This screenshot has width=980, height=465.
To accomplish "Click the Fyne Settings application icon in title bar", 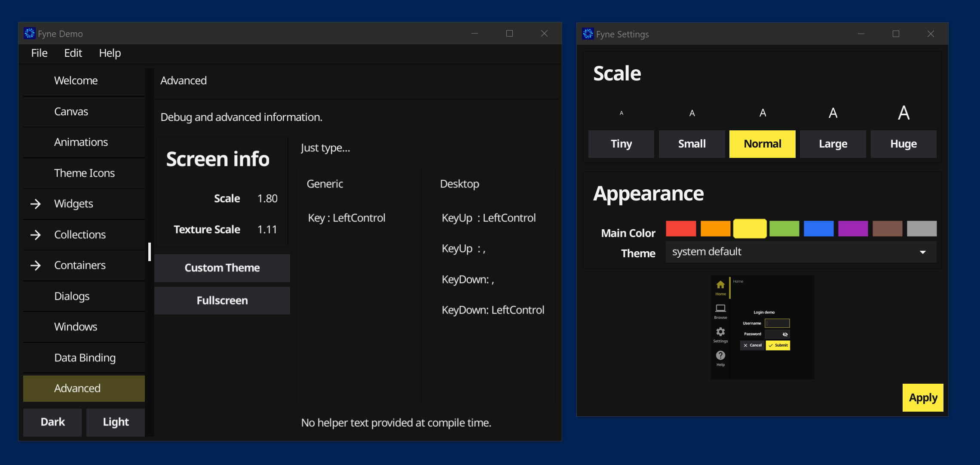I will click(588, 34).
